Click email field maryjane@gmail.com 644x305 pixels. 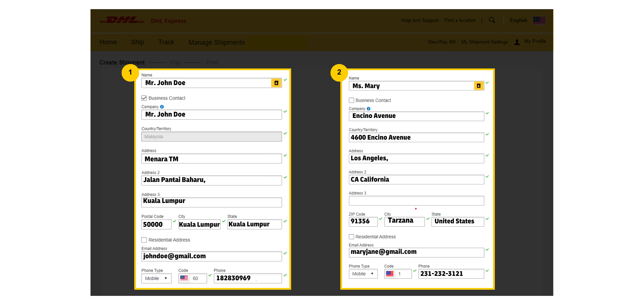click(416, 252)
